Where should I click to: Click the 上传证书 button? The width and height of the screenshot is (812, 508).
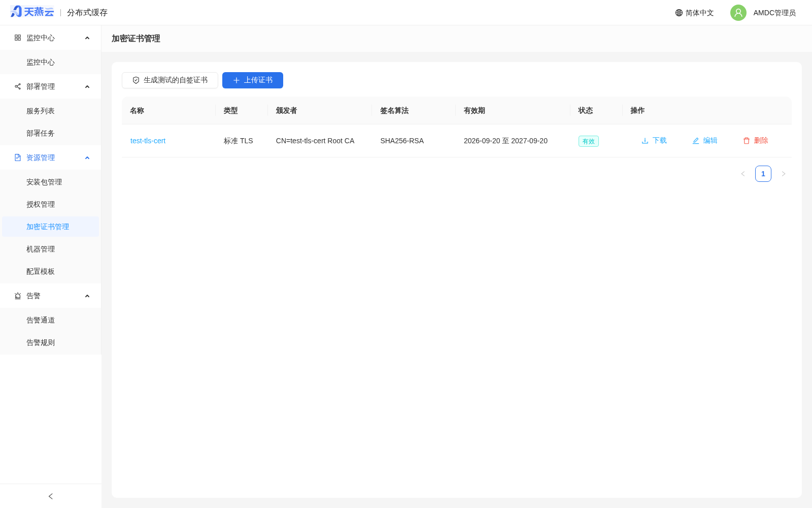tap(253, 80)
